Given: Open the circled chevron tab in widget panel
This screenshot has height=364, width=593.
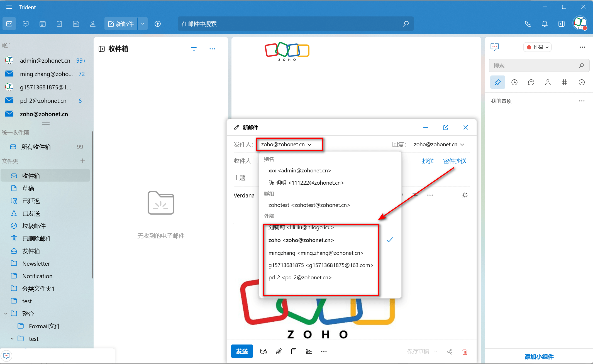Looking at the screenshot, I should pos(582,82).
